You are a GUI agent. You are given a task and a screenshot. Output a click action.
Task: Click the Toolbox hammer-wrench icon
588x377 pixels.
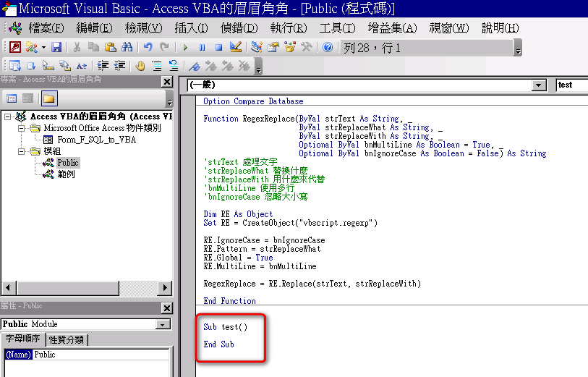point(307,47)
